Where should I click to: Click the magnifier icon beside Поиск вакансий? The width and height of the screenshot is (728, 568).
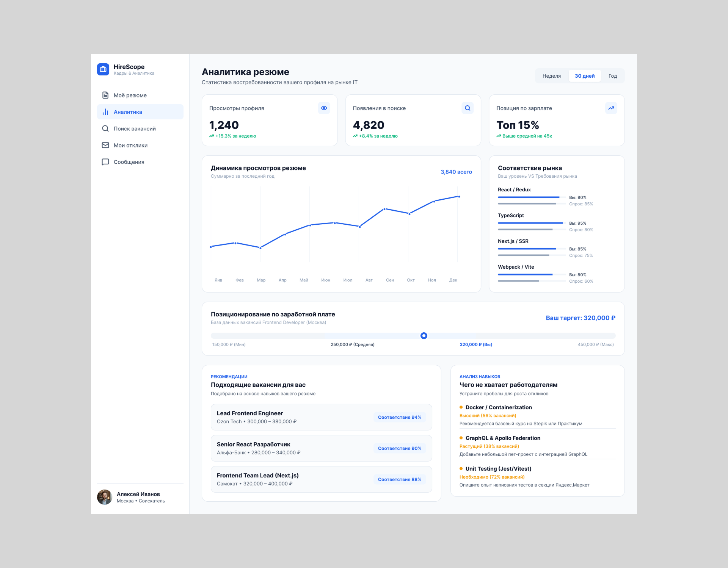click(x=105, y=128)
